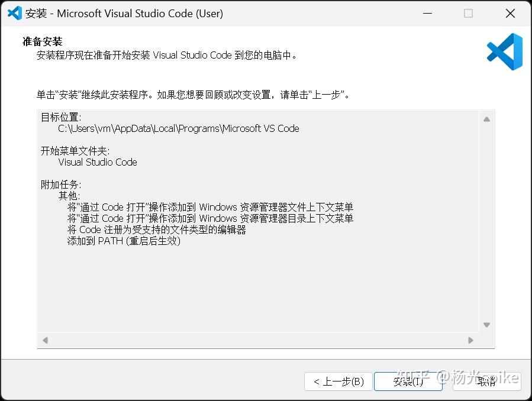Click the horizontal scrollbar of the summary area
The width and height of the screenshot is (532, 401).
[x=257, y=340]
